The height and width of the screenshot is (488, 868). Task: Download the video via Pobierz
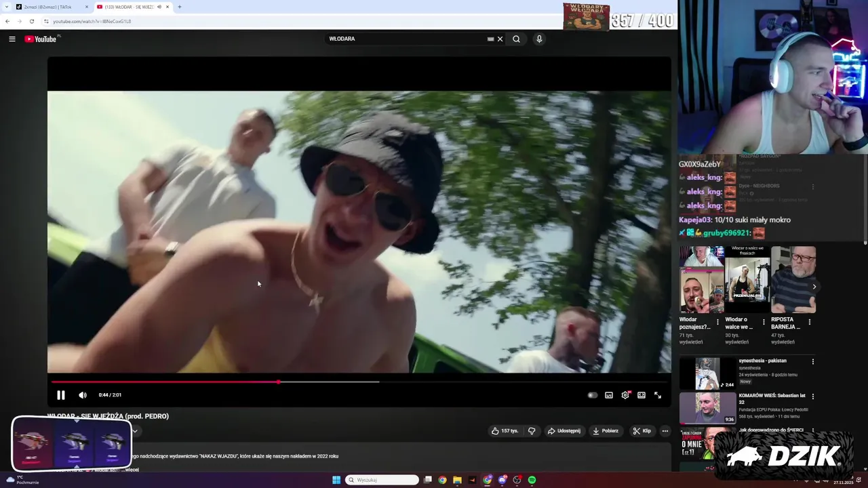pyautogui.click(x=606, y=430)
